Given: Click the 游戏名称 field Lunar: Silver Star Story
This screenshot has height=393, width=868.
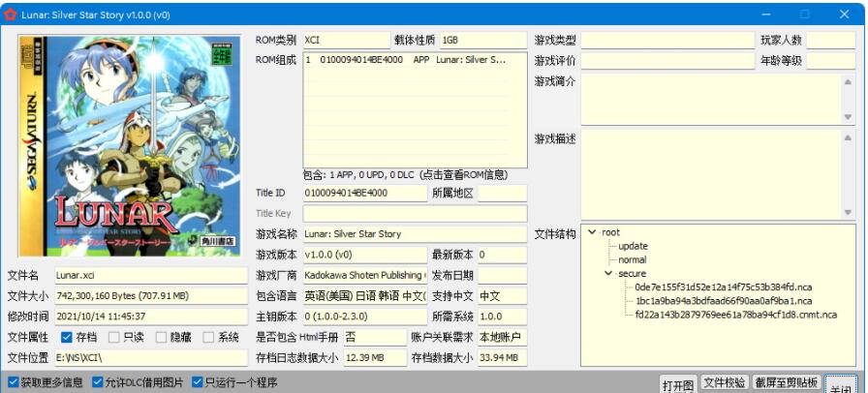Looking at the screenshot, I should (x=416, y=234).
